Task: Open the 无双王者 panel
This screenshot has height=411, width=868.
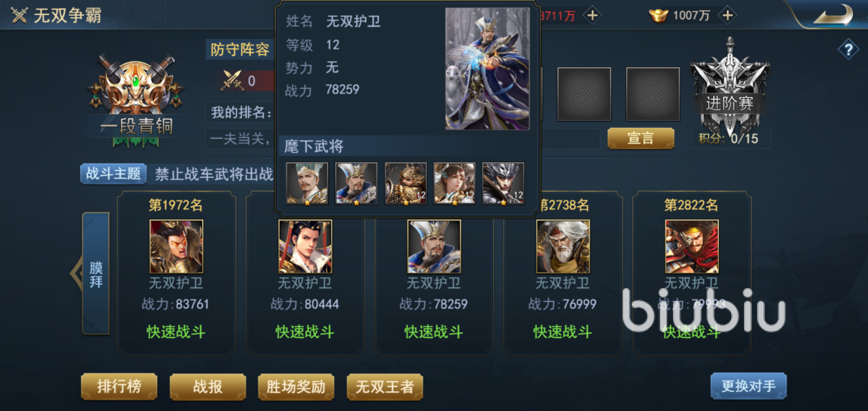Action: 384,386
